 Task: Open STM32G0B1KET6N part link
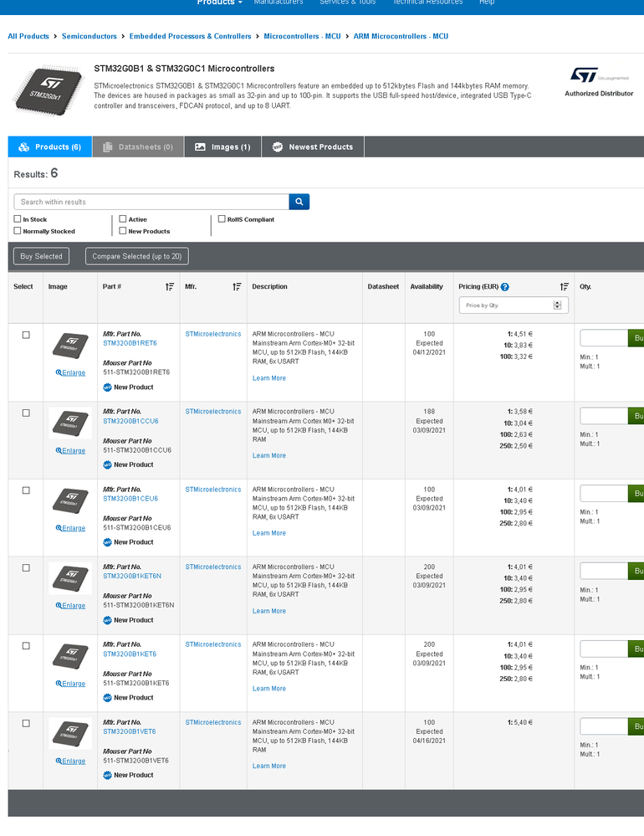132,577
